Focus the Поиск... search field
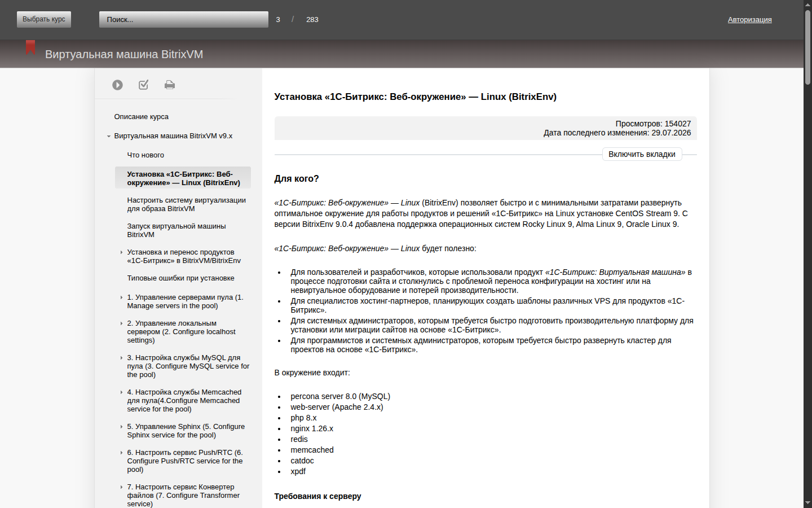The image size is (812, 508). [184, 19]
